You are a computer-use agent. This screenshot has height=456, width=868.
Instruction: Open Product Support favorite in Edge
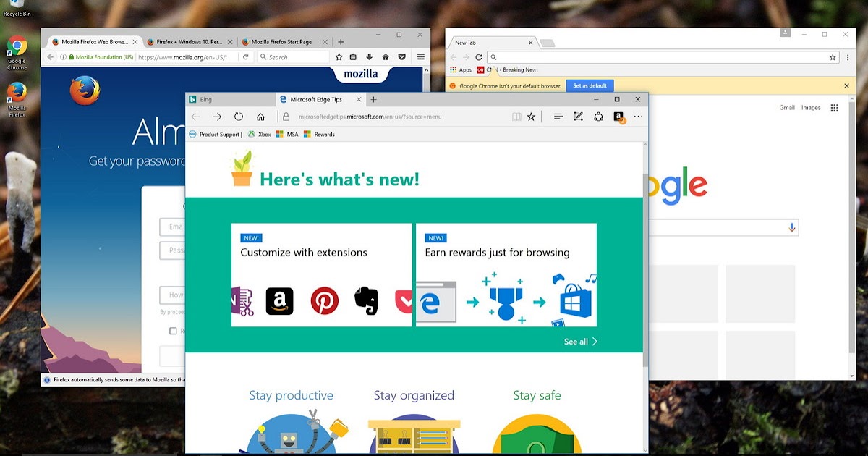pyautogui.click(x=216, y=134)
